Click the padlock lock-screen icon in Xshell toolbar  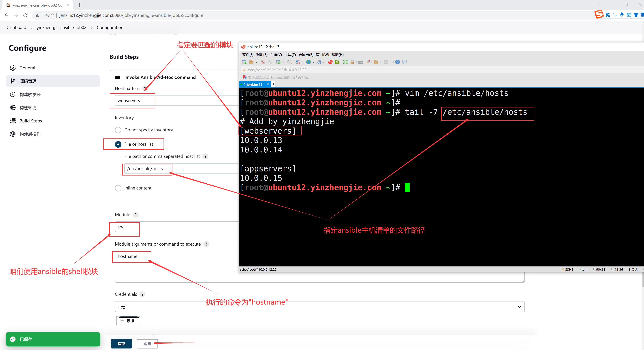(352, 62)
